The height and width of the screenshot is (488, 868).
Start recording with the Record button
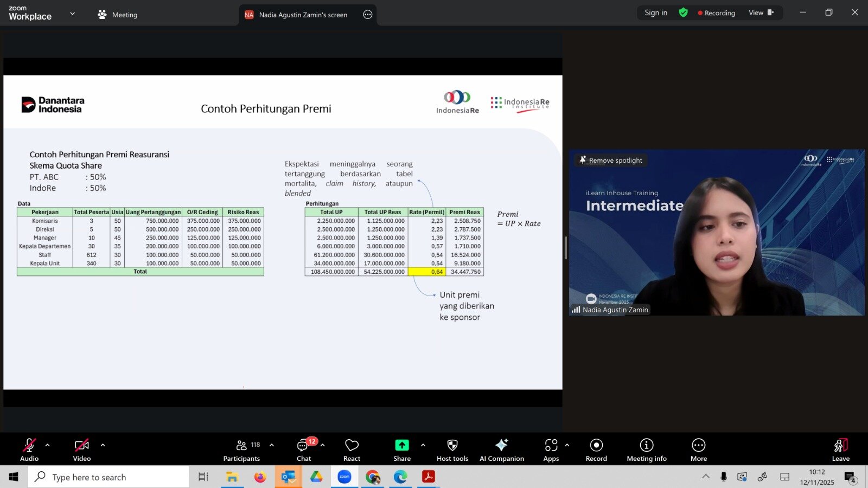596,450
